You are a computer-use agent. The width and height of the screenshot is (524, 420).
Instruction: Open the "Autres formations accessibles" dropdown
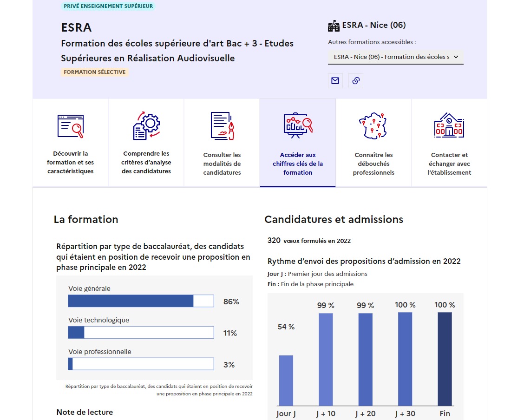click(x=395, y=57)
